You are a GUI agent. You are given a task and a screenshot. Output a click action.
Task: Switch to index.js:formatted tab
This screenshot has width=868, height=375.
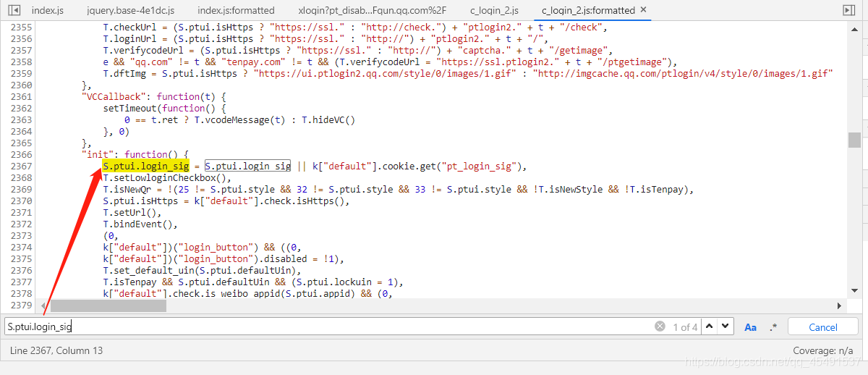tap(236, 10)
